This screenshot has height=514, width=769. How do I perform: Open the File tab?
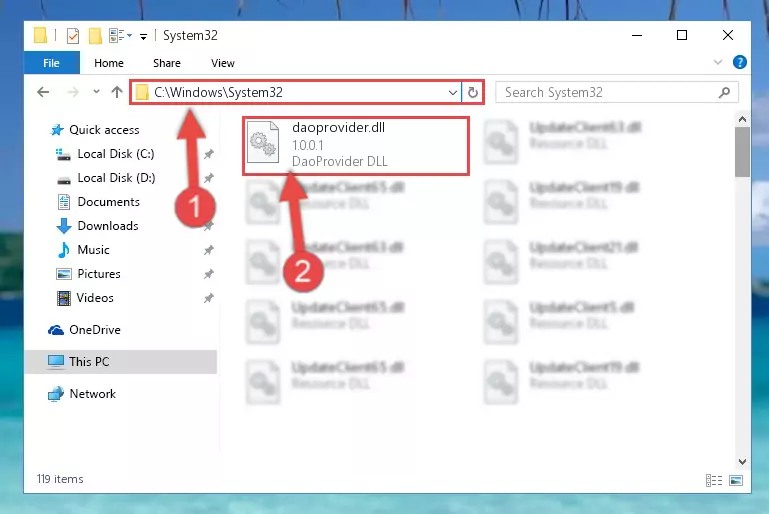coord(51,63)
